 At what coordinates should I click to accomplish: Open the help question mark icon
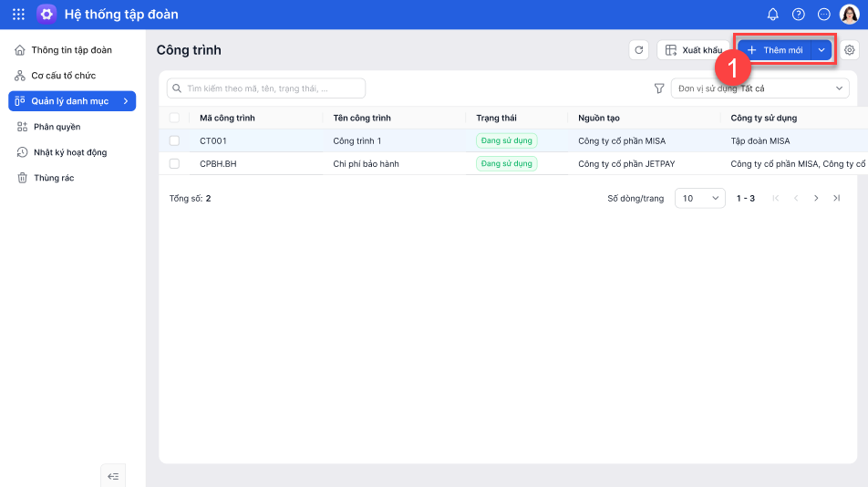pyautogui.click(x=799, y=15)
